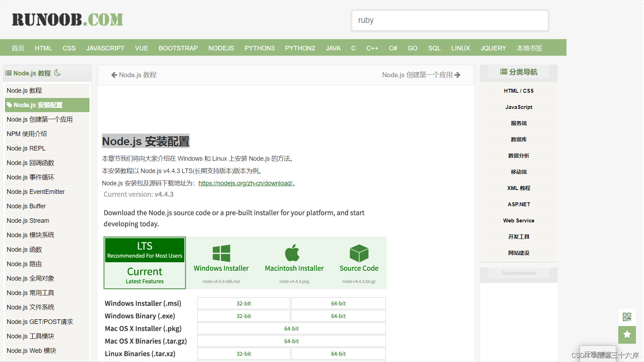Open Node.js 全局对象 in the sidebar
This screenshot has width=644, height=362.
tap(47, 278)
